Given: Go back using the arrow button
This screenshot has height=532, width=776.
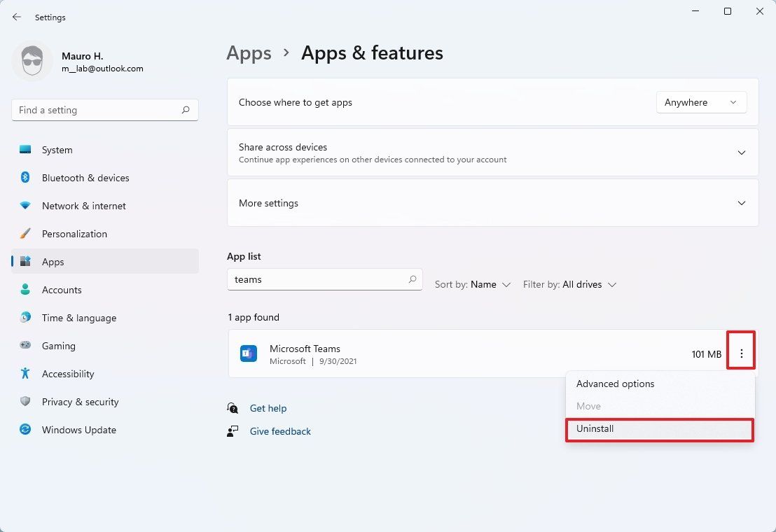Looking at the screenshot, I should pos(17,17).
